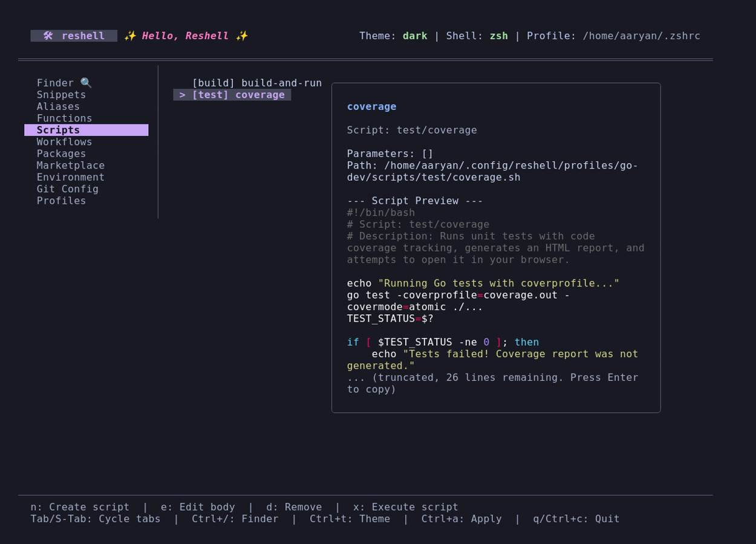Click the echo 'Running Go tests' line

(483, 283)
